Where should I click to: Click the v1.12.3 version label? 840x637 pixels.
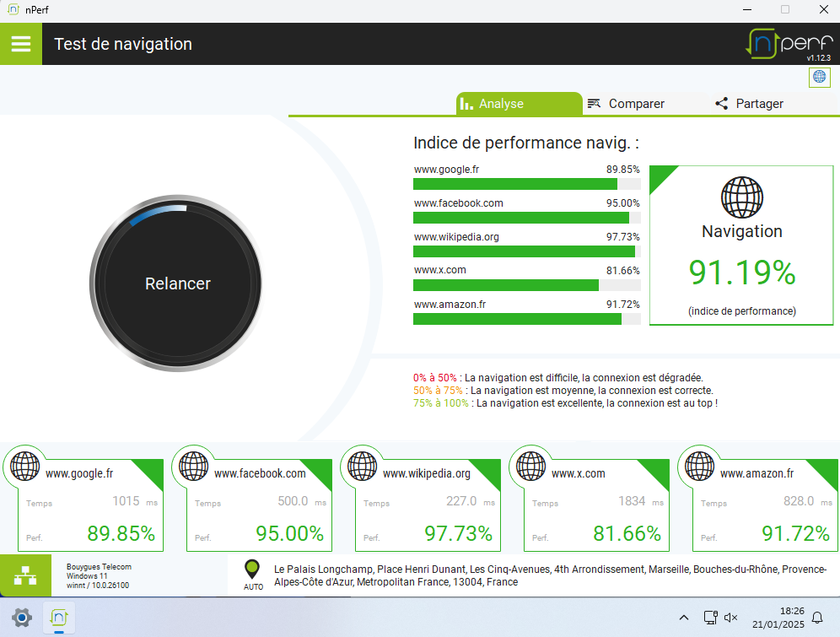click(x=819, y=58)
